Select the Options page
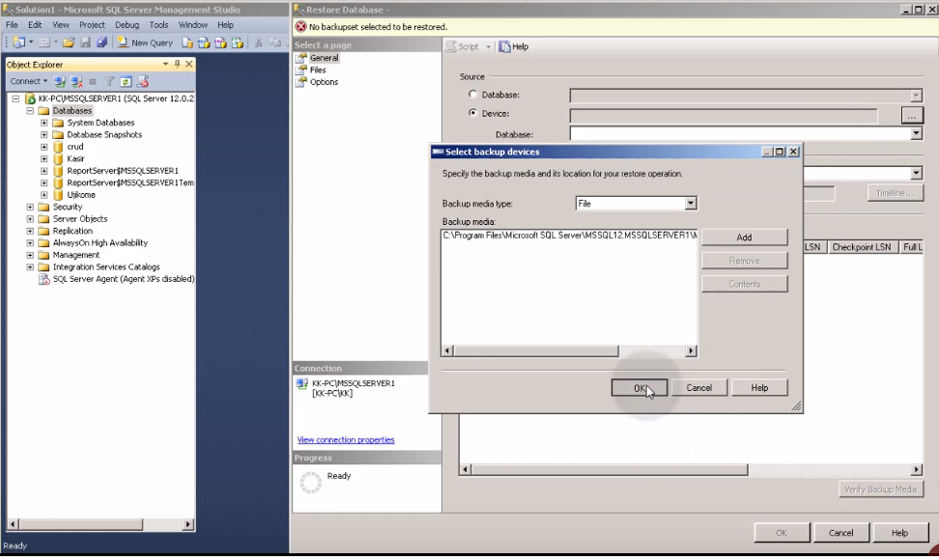Viewport: 939px width, 560px height. click(x=324, y=82)
